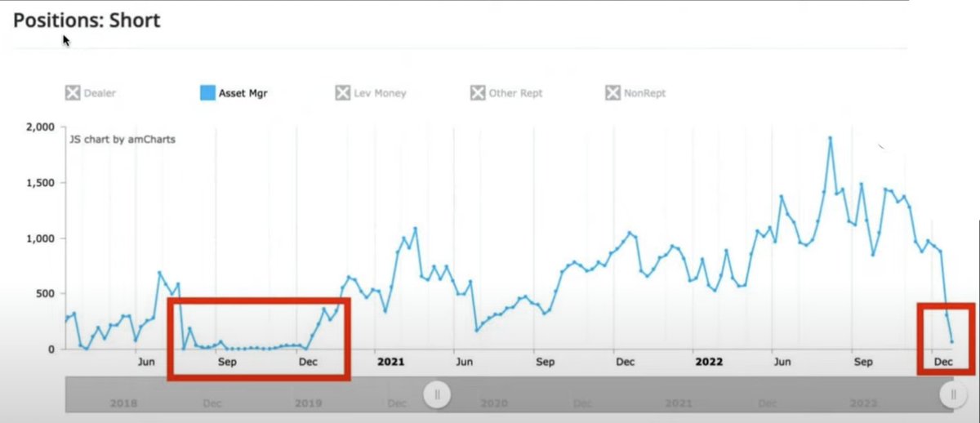Enable the Lev Money series checkbox
The height and width of the screenshot is (423, 980).
[343, 93]
